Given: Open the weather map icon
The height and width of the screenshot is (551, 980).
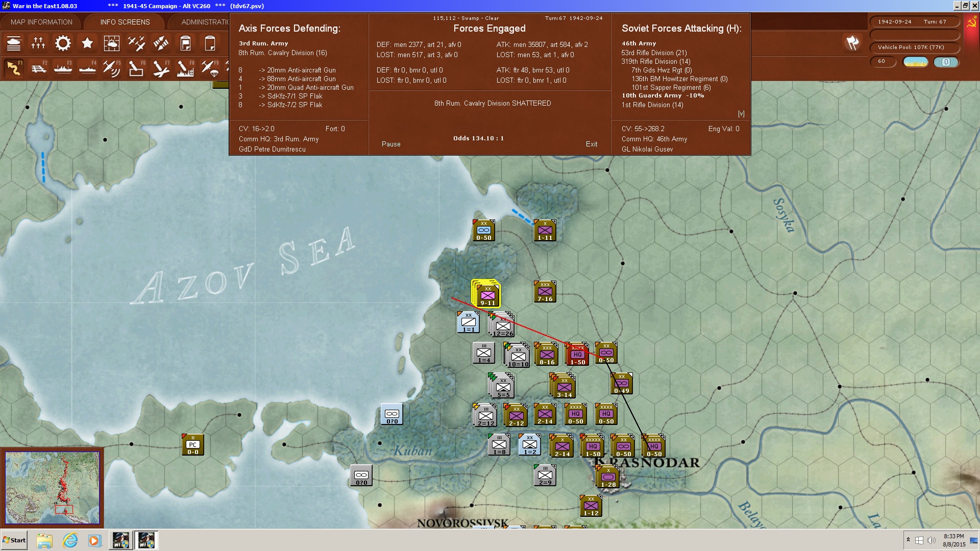Looking at the screenshot, I should point(112,43).
